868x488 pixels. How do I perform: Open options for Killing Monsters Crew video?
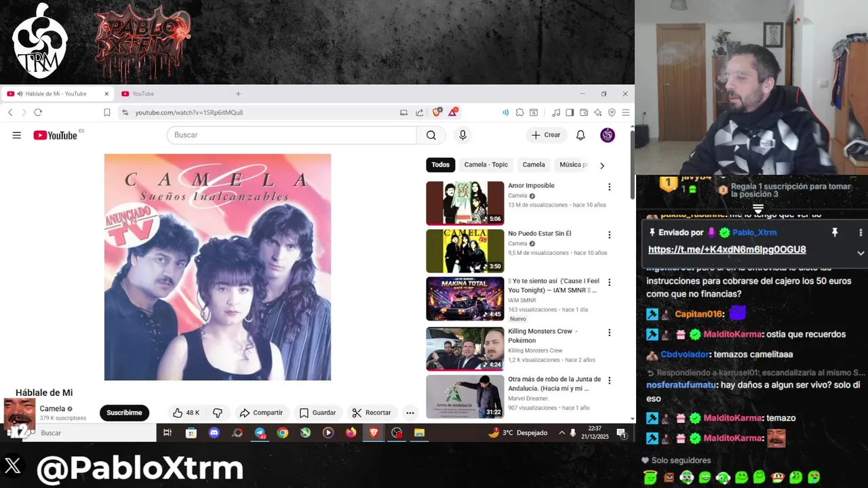point(609,333)
